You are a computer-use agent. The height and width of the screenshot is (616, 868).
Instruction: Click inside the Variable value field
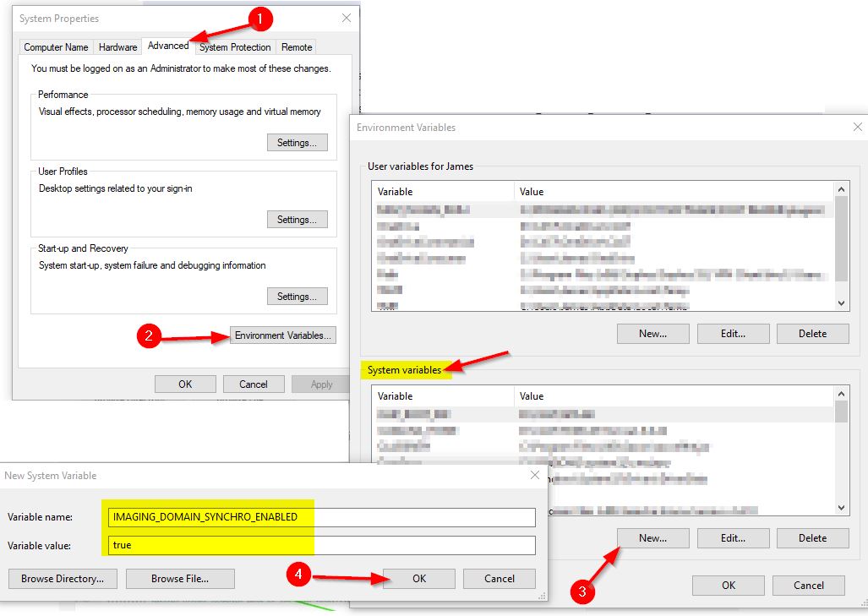click(x=321, y=545)
